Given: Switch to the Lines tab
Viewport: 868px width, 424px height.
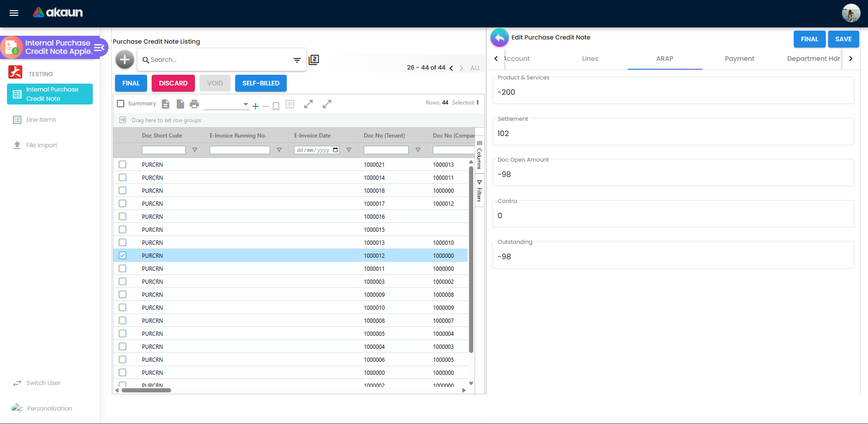Looking at the screenshot, I should 590,59.
